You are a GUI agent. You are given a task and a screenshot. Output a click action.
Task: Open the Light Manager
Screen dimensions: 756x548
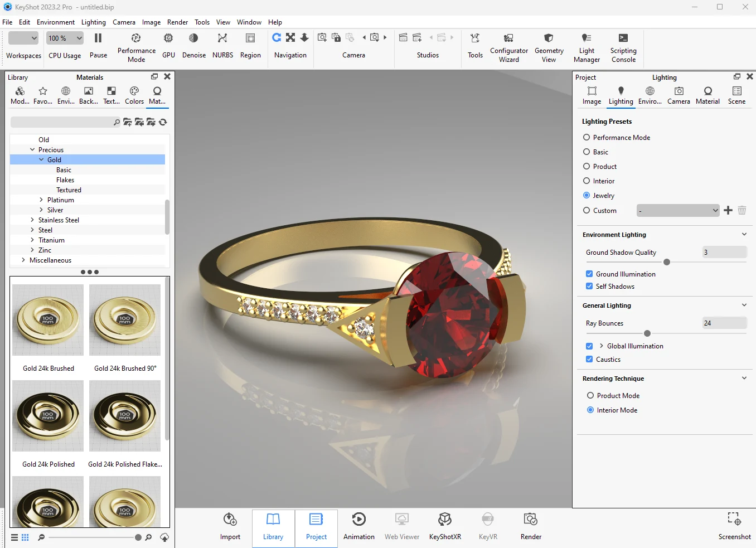click(x=587, y=38)
